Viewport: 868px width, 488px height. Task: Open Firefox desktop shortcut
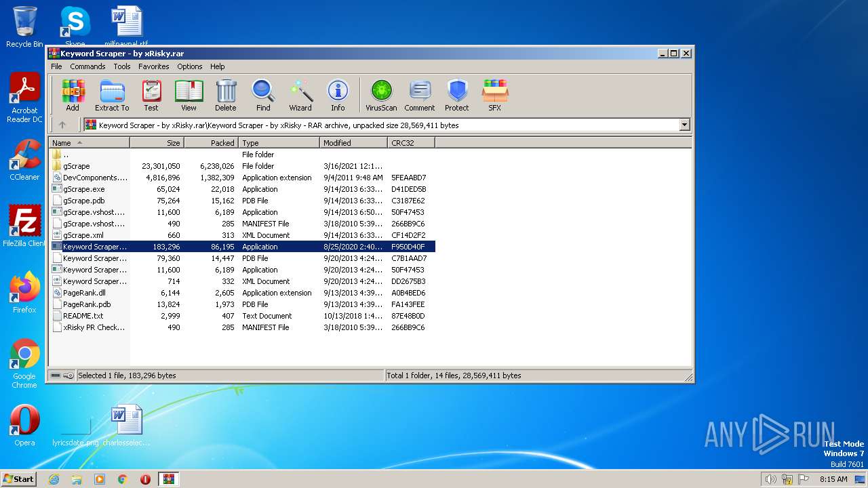tap(24, 293)
